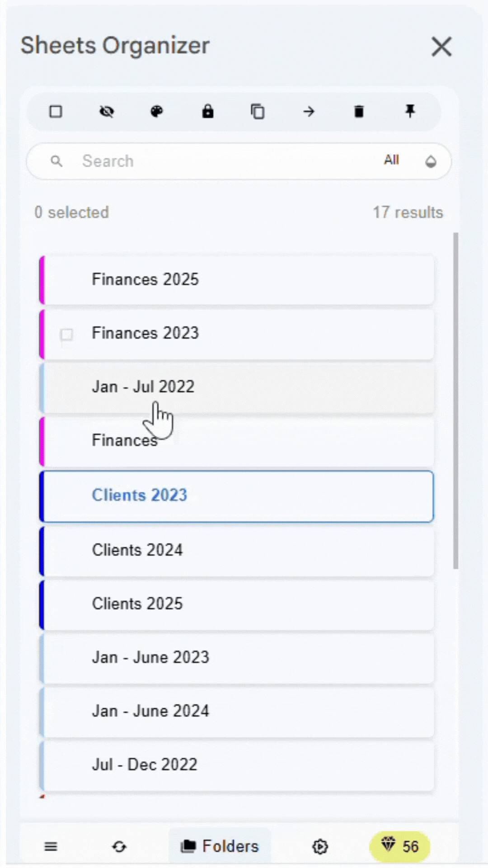Click the hide sheets crossed-eye icon

[107, 111]
